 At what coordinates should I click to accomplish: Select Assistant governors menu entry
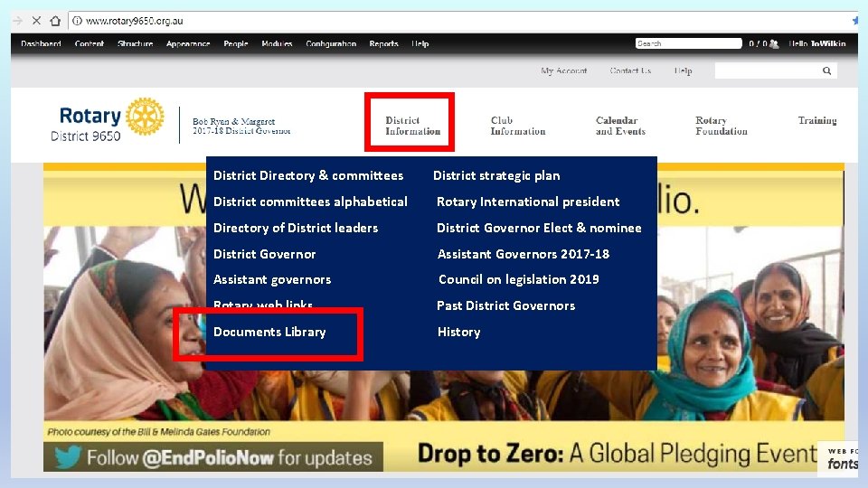tap(272, 279)
